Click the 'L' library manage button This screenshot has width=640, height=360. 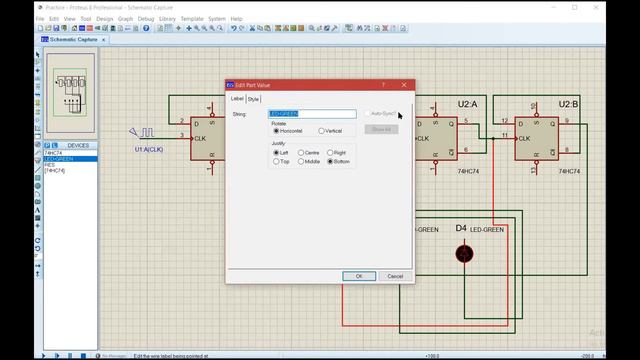pyautogui.click(x=55, y=145)
